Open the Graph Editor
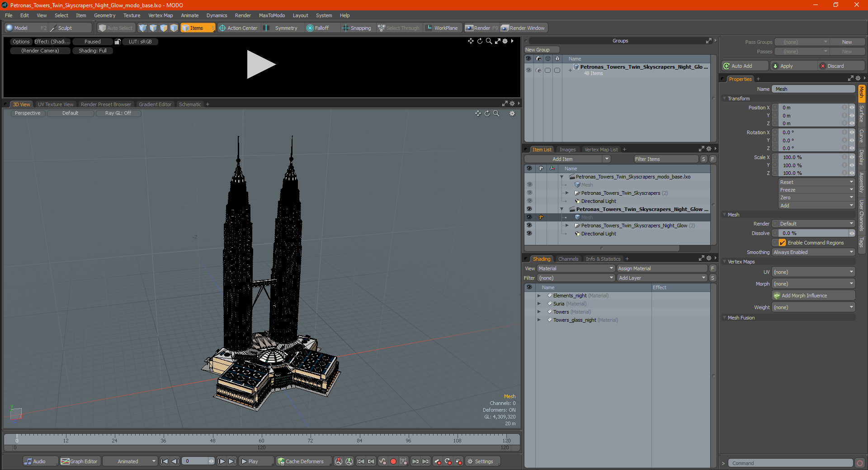Image resolution: width=868 pixels, height=470 pixels. coord(79,461)
